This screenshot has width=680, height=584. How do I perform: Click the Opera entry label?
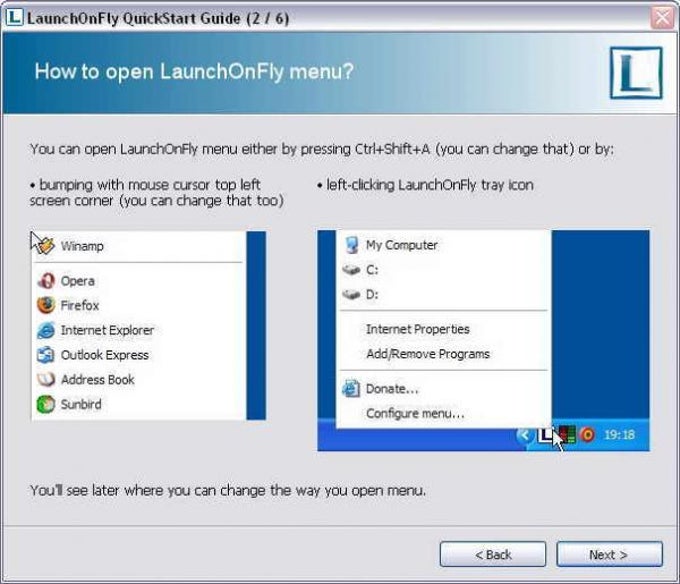click(x=78, y=281)
